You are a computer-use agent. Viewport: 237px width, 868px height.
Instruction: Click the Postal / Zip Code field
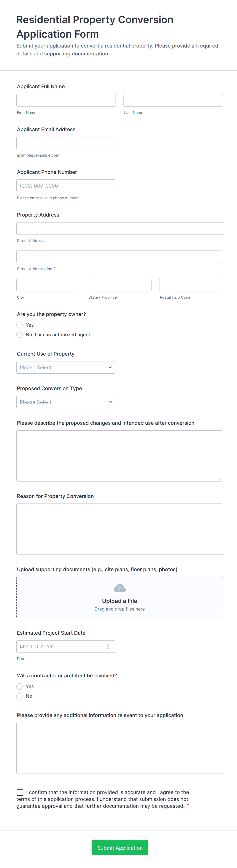point(191,285)
